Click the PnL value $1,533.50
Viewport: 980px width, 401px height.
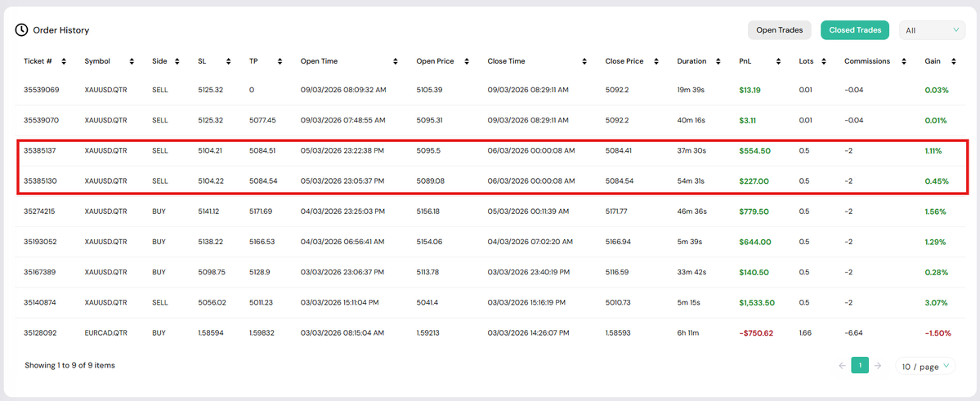pyautogui.click(x=757, y=302)
